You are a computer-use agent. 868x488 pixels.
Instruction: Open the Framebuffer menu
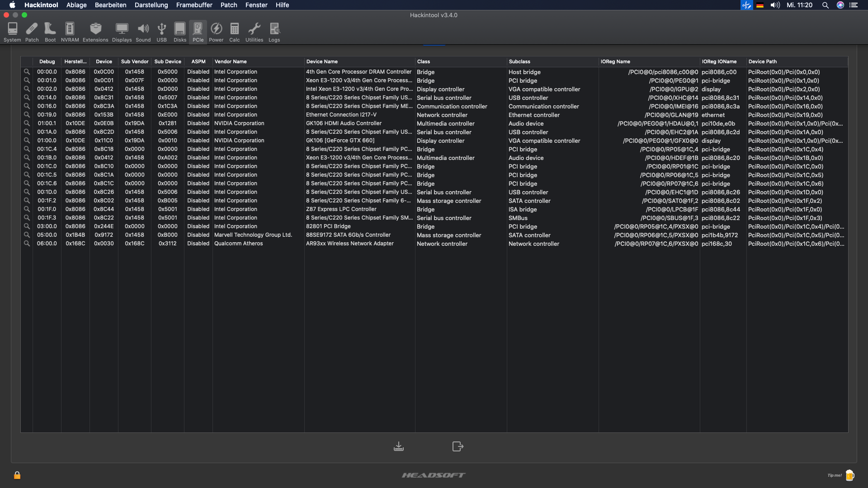(194, 5)
